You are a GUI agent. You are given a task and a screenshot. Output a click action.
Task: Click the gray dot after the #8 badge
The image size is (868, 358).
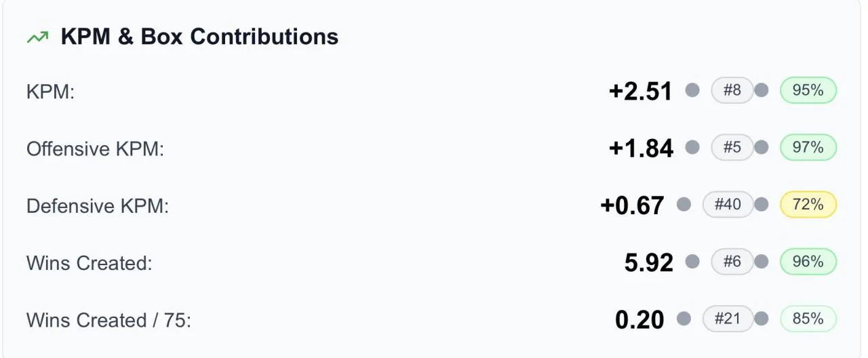762,90
